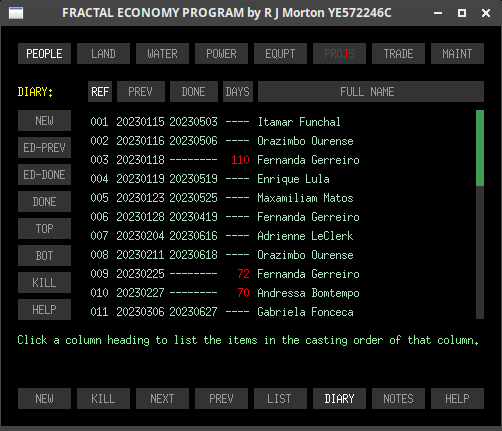Select the EQUPT tab

coord(280,53)
